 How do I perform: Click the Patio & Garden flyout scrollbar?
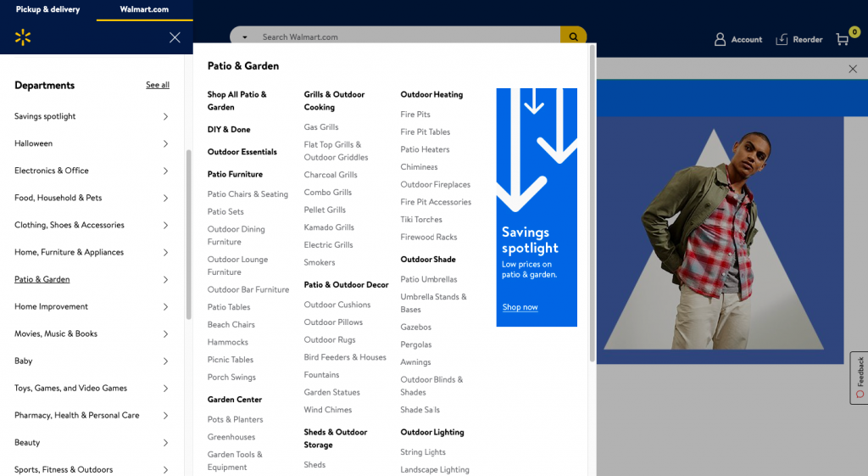click(592, 204)
